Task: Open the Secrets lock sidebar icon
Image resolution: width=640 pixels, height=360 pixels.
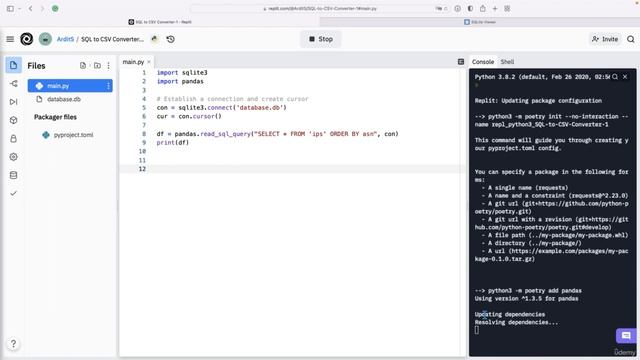Action: (13, 138)
